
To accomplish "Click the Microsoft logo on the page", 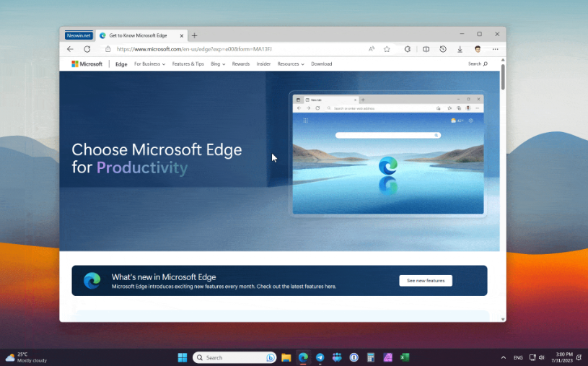I will 87,64.
